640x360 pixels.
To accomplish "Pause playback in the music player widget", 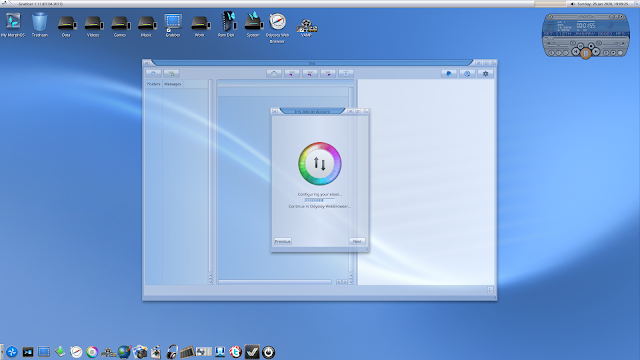I will click(586, 53).
